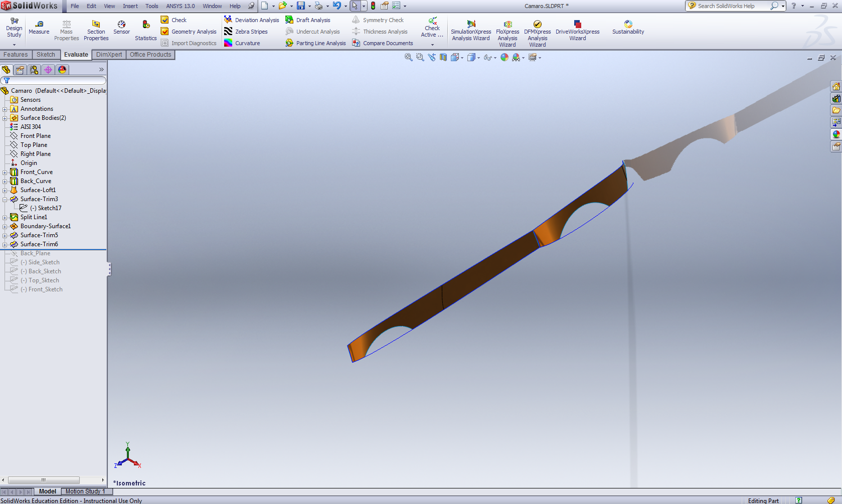
Task: Switch to Motion Study 1 tab
Action: (x=85, y=491)
